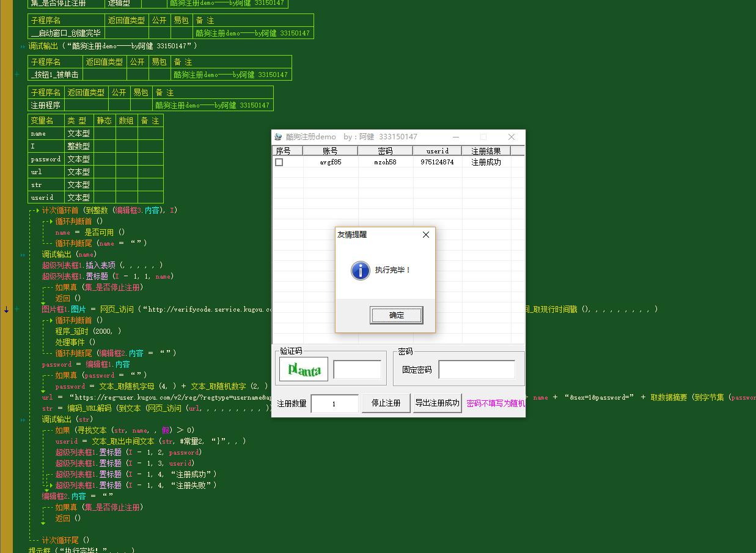The image size is (756, 553).
Task: Click the 导出注册成功 button
Action: (437, 403)
